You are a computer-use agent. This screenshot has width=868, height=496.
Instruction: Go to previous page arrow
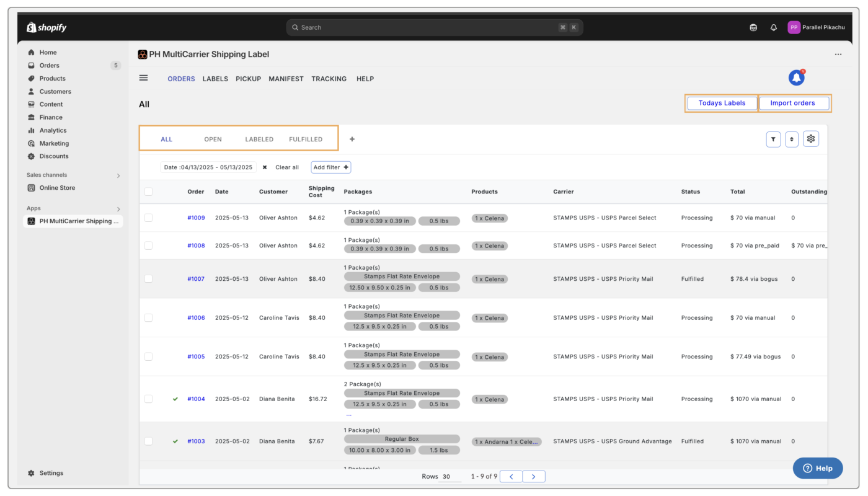click(x=511, y=476)
